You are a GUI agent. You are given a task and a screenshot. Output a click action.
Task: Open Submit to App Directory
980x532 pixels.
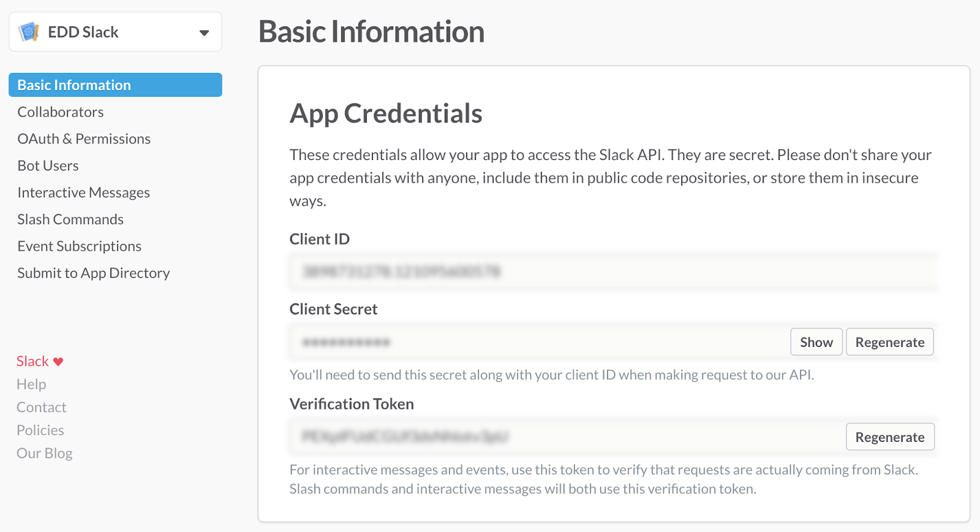94,273
